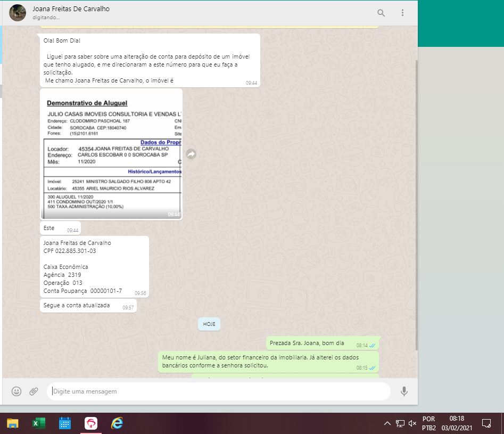Start recording with the microphone icon
The height and width of the screenshot is (434, 504).
[x=404, y=391]
